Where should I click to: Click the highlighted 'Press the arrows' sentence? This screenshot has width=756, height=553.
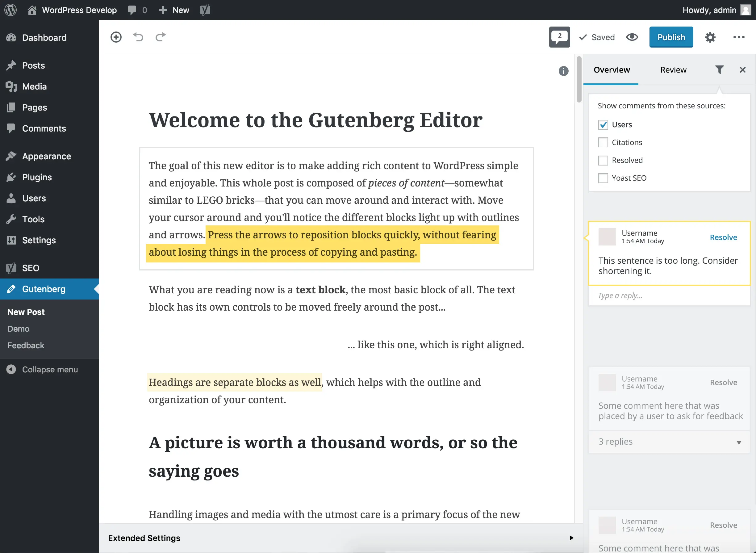[322, 243]
